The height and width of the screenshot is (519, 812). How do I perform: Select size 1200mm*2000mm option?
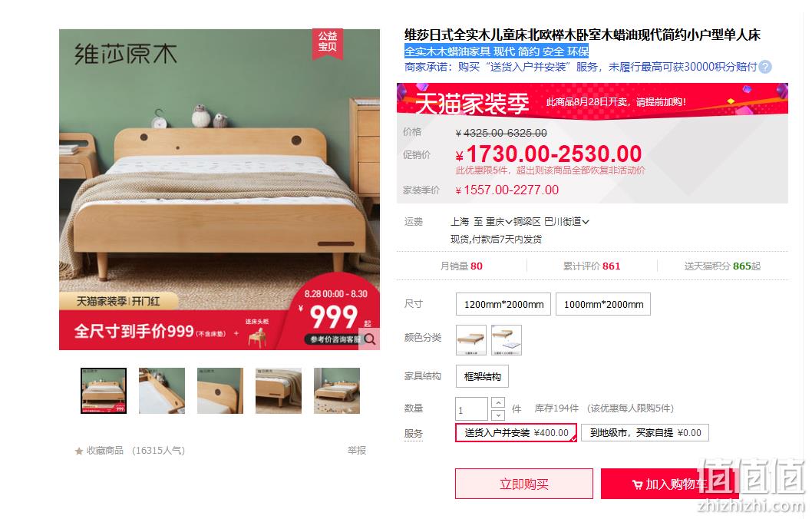[503, 304]
